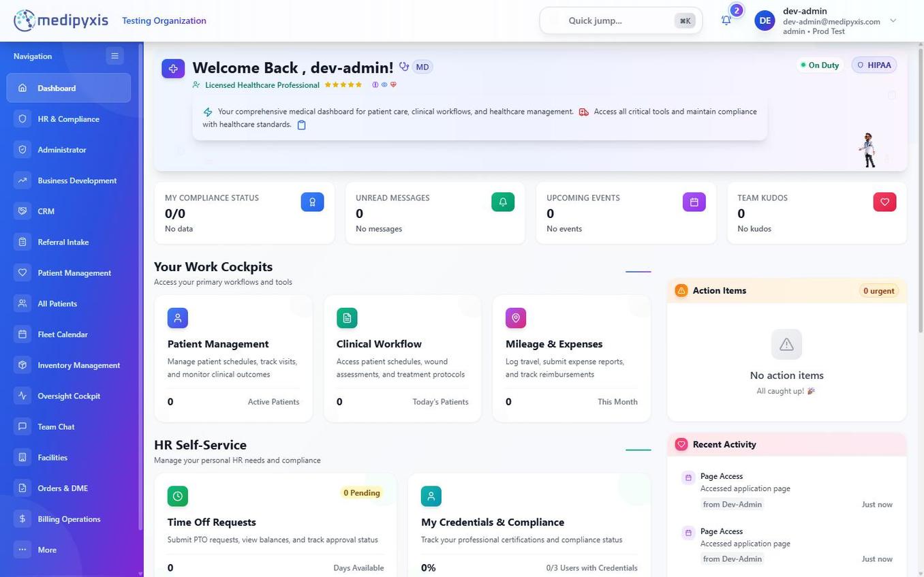Click the Oversight Cockpit pulse icon

pyautogui.click(x=22, y=396)
